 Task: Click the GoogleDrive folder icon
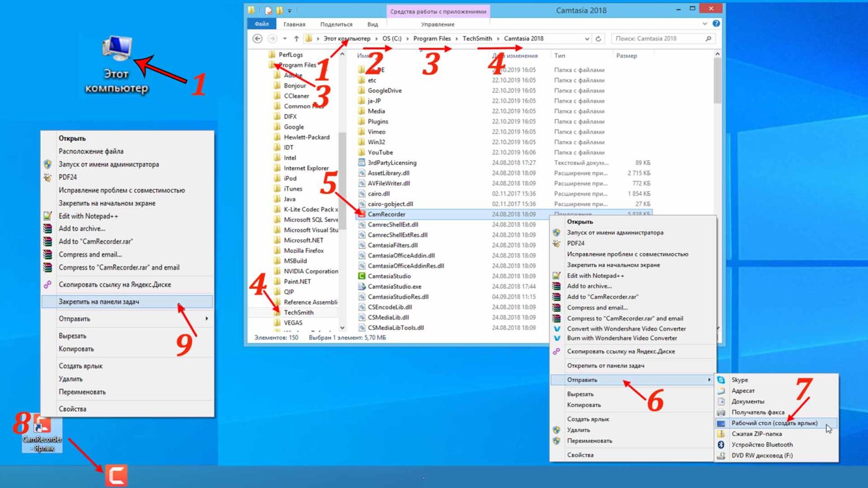[x=362, y=90]
